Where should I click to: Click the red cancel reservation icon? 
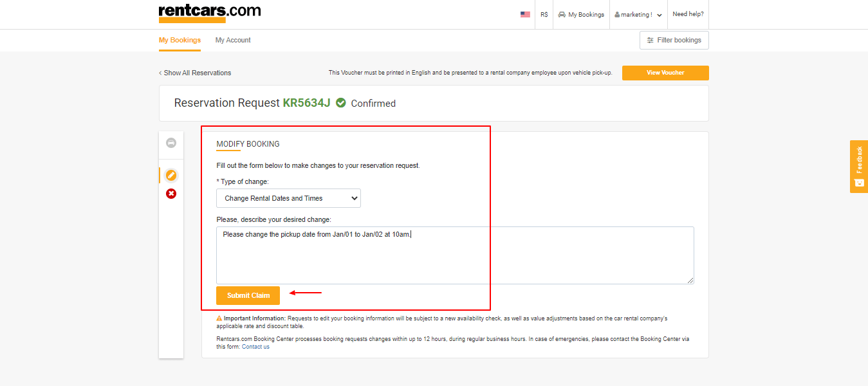171,193
